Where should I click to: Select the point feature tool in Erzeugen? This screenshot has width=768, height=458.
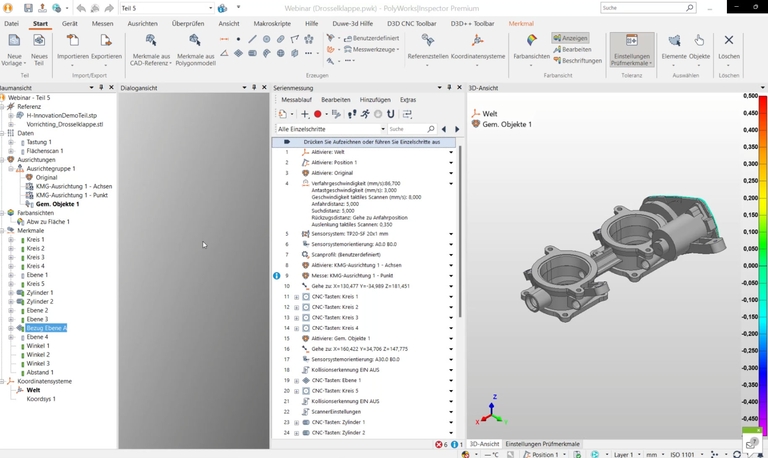(x=238, y=39)
